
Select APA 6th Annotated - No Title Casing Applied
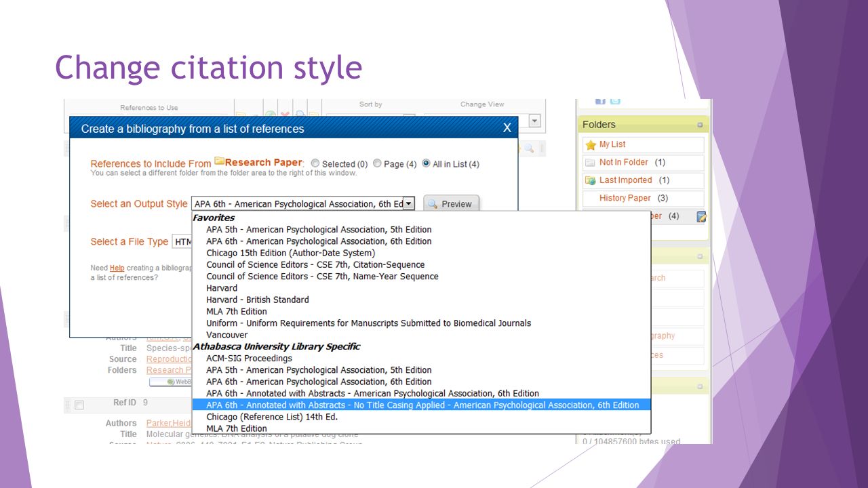tap(421, 405)
